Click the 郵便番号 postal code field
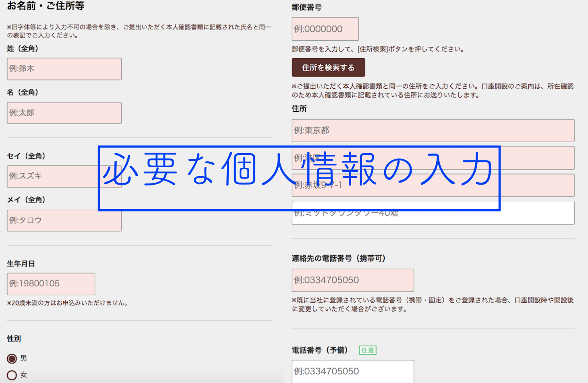This screenshot has width=588, height=383. click(x=325, y=29)
